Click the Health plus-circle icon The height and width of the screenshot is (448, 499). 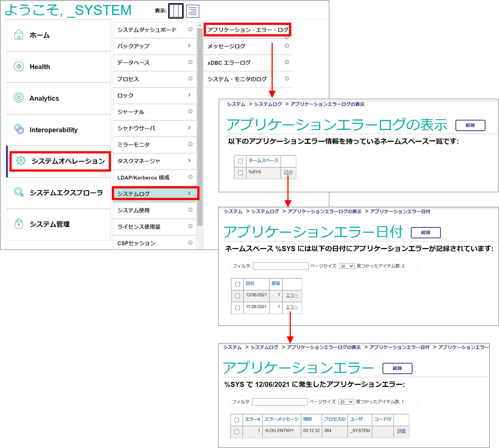(x=19, y=66)
